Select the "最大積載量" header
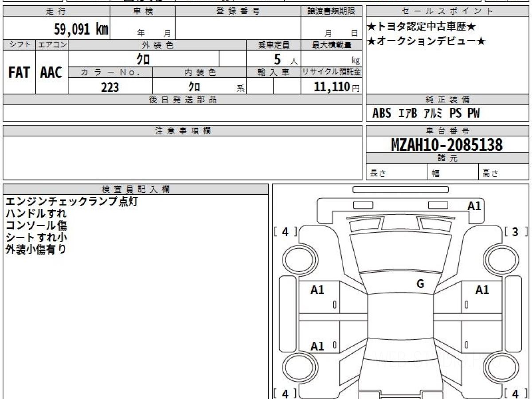Image resolution: width=532 pixels, height=399 pixels. click(331, 45)
